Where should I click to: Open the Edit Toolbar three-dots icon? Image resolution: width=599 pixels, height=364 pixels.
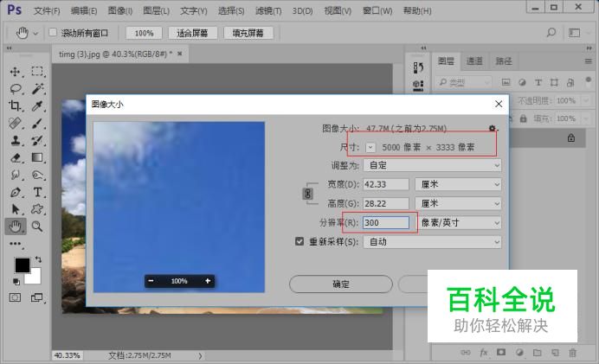16,244
